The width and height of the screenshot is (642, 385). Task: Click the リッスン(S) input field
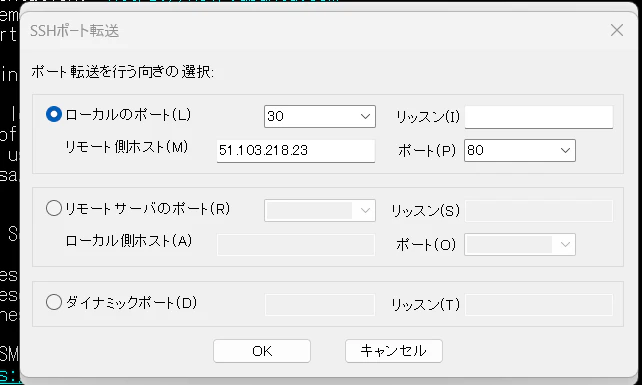pyautogui.click(x=539, y=211)
